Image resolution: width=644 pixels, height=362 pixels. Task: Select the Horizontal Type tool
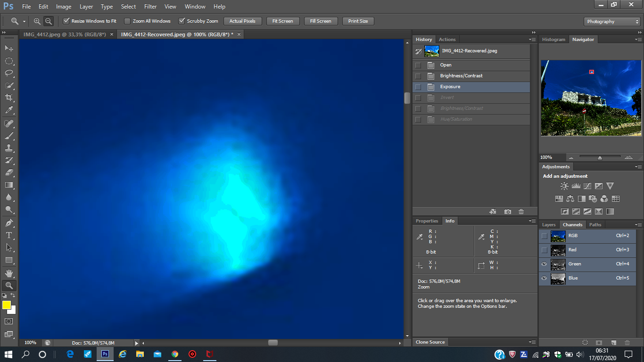pyautogui.click(x=8, y=235)
